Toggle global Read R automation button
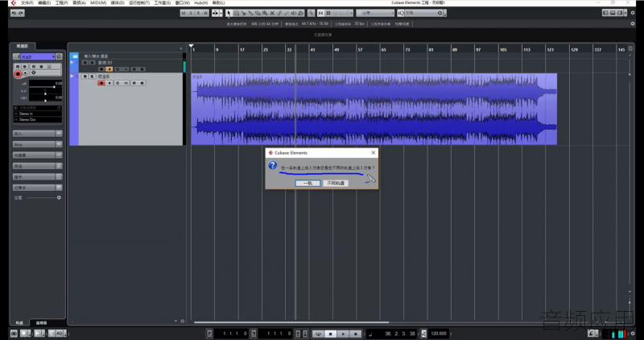This screenshot has height=340, width=644. coord(198,13)
